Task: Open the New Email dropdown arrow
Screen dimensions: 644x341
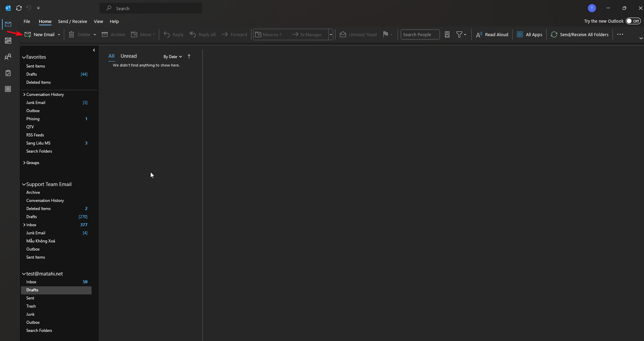Action: point(59,35)
